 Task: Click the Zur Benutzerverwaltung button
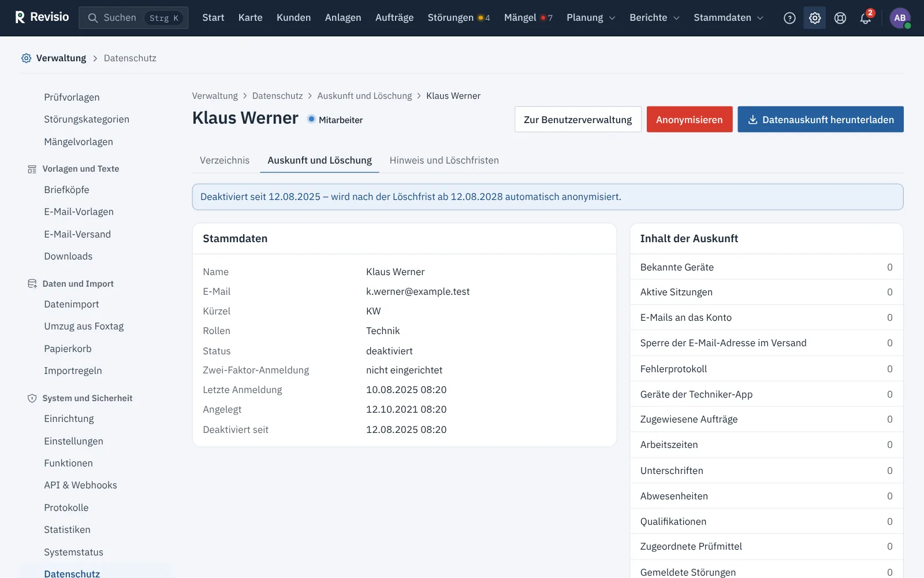[578, 120]
